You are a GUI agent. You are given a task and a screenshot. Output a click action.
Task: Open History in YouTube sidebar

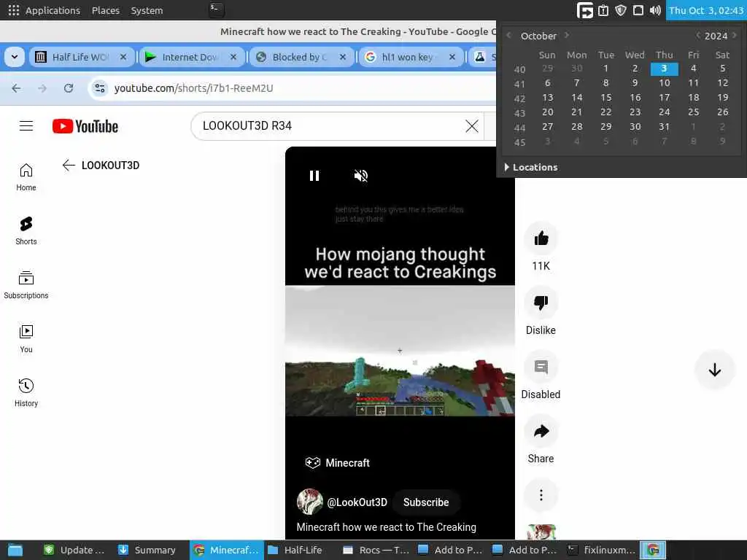coord(26,393)
